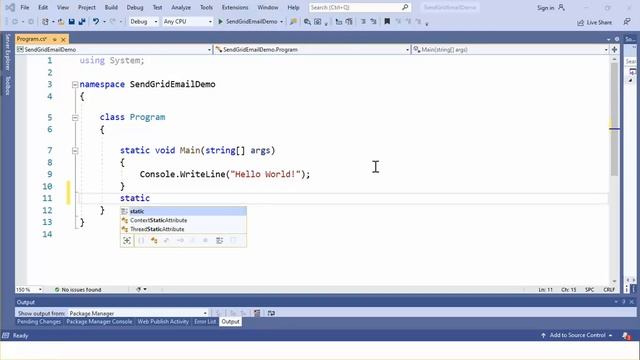
Task: Click the Save icon in toolbar
Action: point(71,22)
